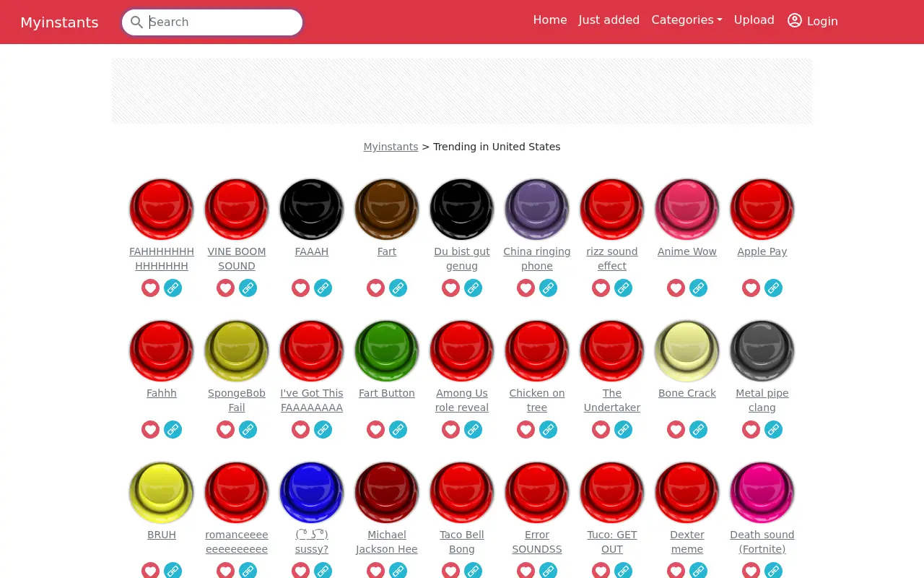The image size is (924, 578).
Task: Open the Just added page
Action: coord(609,20)
